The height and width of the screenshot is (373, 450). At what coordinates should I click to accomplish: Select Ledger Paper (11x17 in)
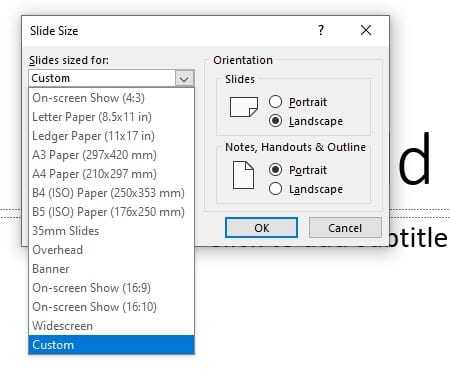click(x=111, y=136)
